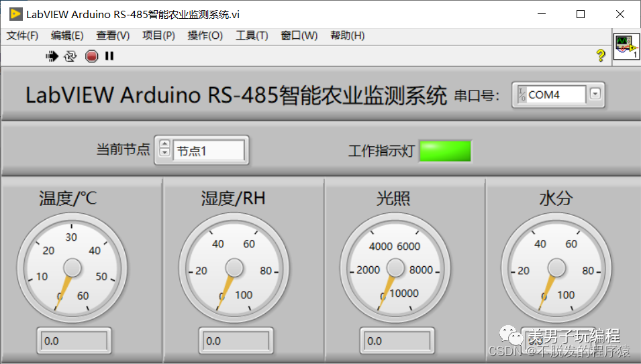This screenshot has height=364, width=641.
Task: Click the temperature 0.0 numeric display
Action: tap(74, 341)
